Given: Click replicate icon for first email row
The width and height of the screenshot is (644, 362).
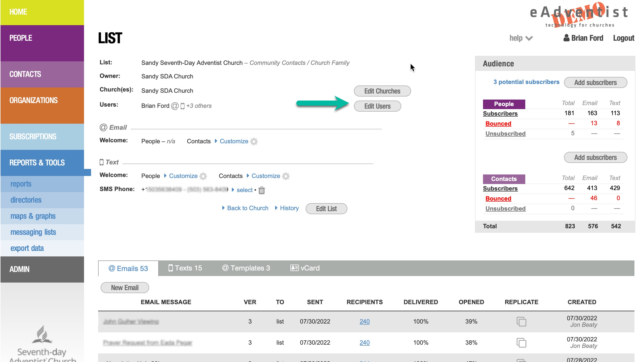Looking at the screenshot, I should pos(521,322).
